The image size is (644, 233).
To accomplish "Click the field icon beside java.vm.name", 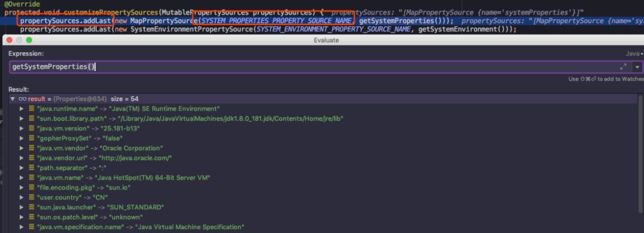I will (x=31, y=178).
